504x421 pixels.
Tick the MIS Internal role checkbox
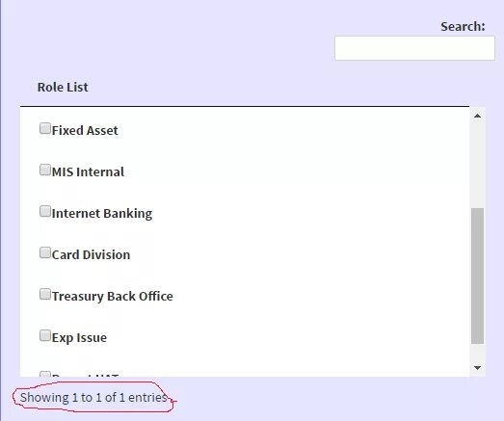click(x=45, y=170)
